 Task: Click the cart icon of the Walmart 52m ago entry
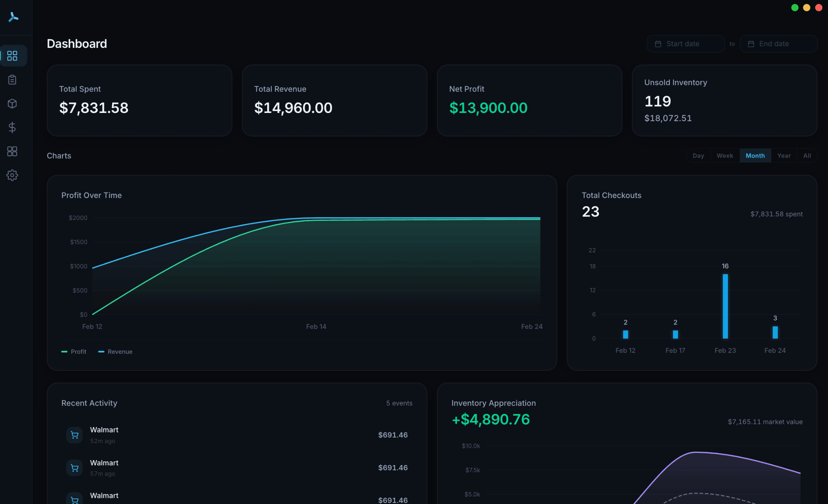click(75, 435)
